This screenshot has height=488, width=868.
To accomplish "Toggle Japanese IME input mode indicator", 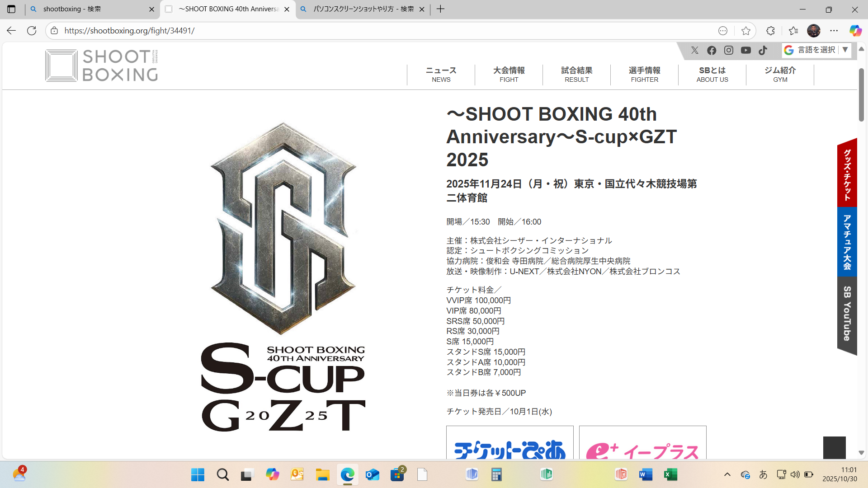I will point(763,474).
